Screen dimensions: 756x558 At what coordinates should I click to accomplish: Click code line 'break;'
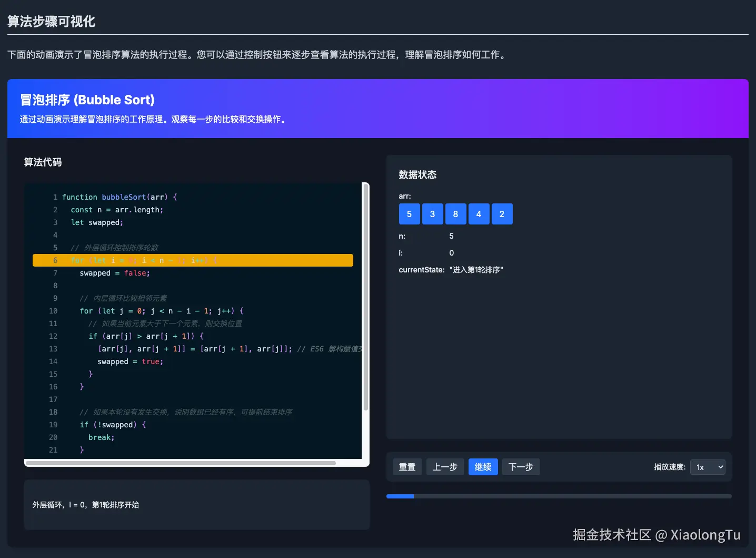101,437
